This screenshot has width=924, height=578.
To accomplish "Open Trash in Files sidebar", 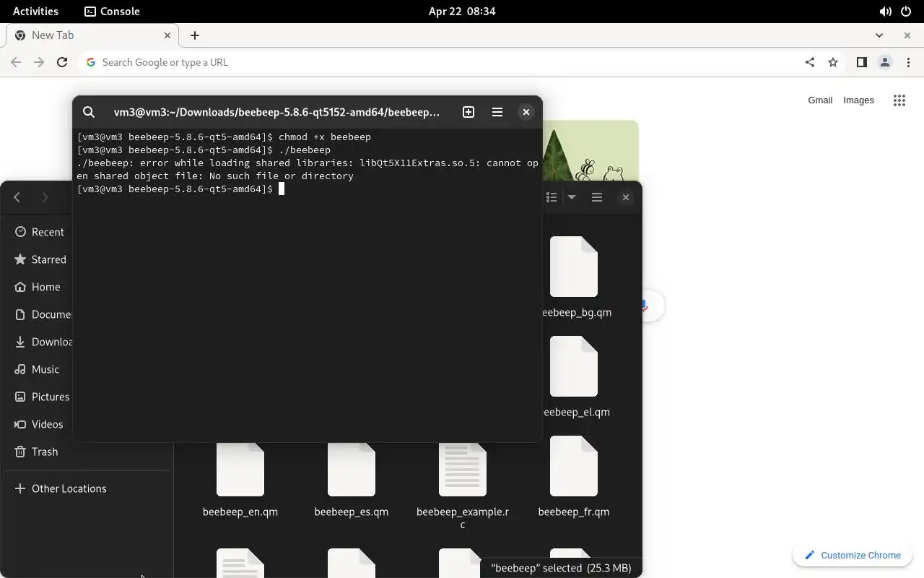I will [x=87, y=452].
